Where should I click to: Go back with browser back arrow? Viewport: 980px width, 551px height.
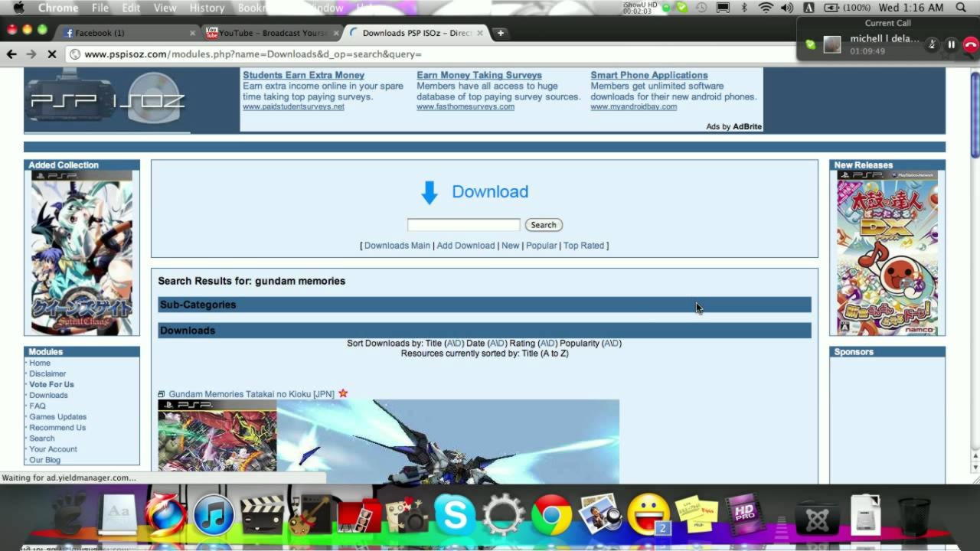[11, 54]
